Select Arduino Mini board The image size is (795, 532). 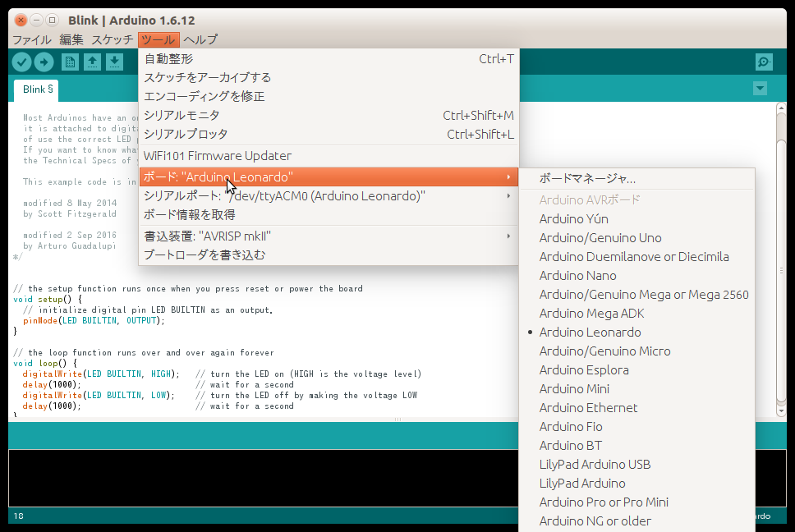(x=636, y=388)
